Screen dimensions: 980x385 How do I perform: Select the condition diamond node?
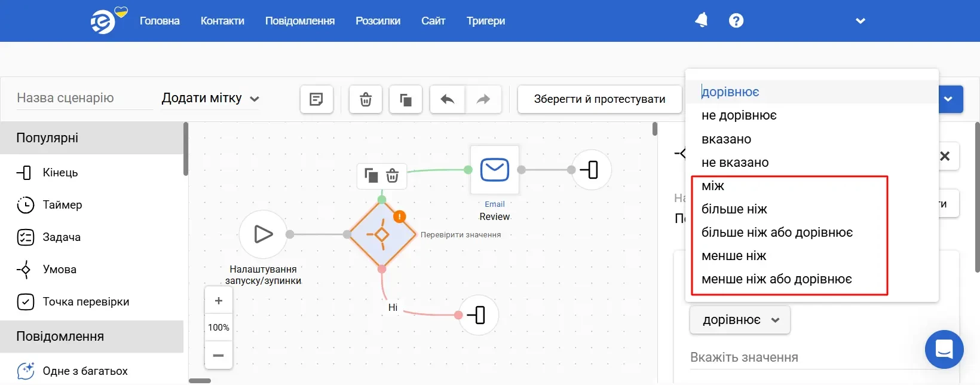[382, 234]
